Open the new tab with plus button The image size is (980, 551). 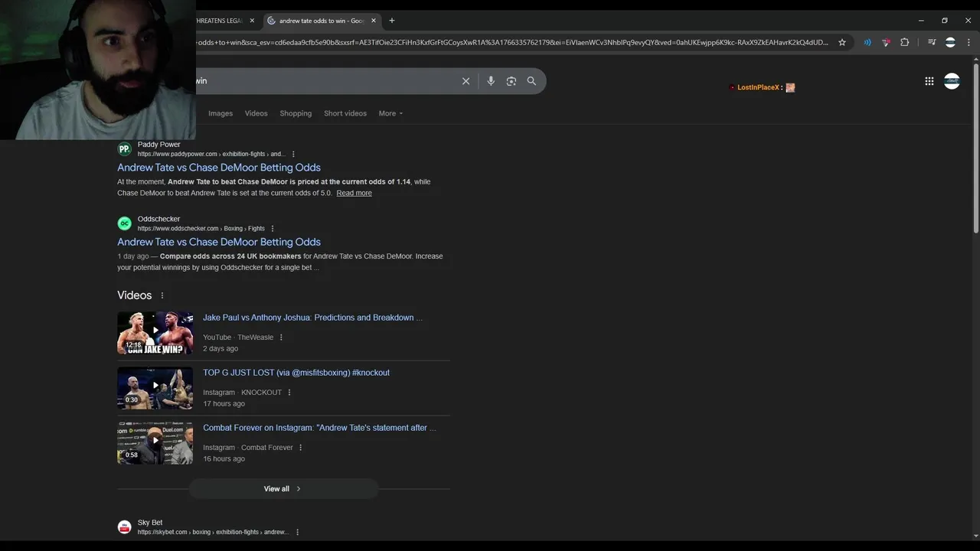pos(392,21)
